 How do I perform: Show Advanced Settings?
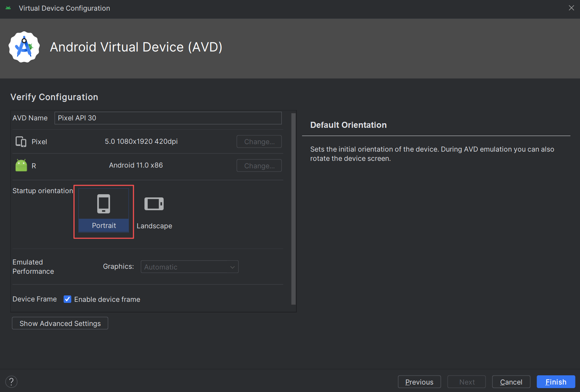click(x=60, y=323)
